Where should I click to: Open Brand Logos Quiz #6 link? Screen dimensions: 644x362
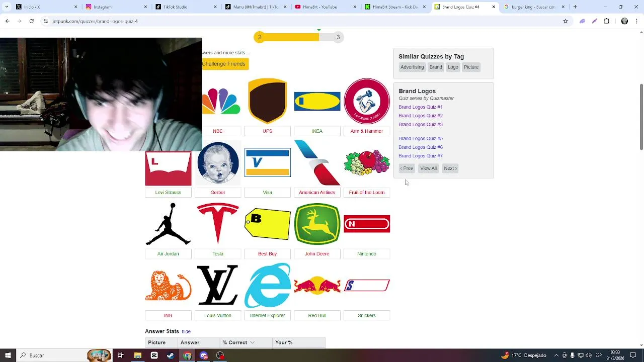point(421,147)
